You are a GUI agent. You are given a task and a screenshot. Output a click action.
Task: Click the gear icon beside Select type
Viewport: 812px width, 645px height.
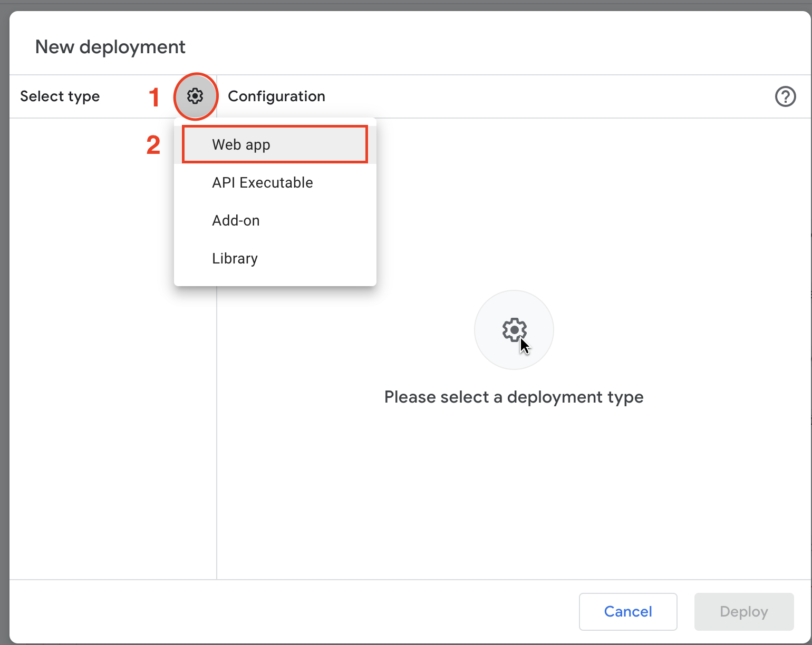[195, 96]
